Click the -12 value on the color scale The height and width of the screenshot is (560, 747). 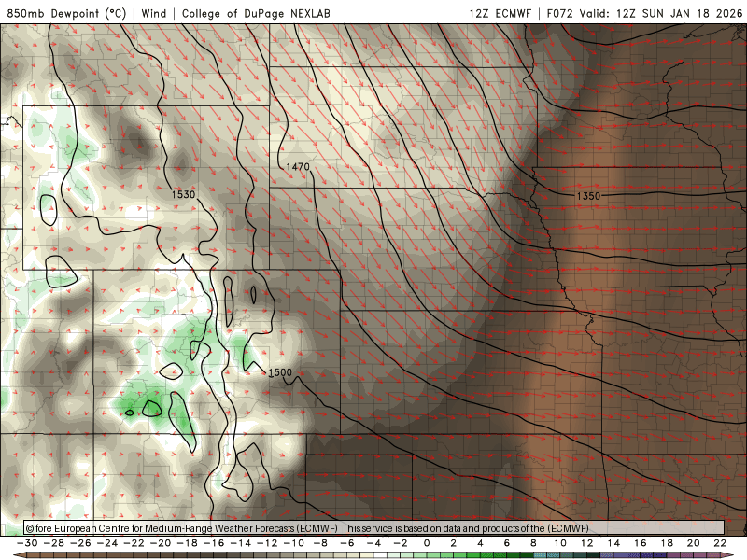[x=267, y=543]
